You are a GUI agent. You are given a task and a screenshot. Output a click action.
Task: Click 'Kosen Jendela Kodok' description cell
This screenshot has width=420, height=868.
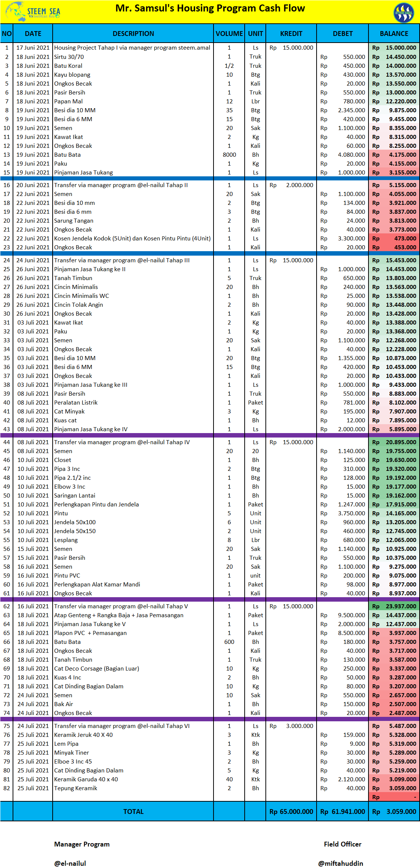click(x=132, y=239)
